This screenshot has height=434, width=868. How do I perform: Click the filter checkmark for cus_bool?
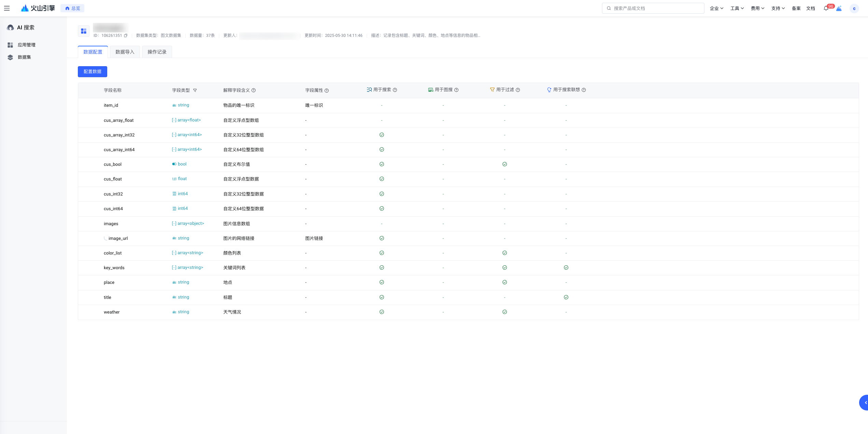505,164
